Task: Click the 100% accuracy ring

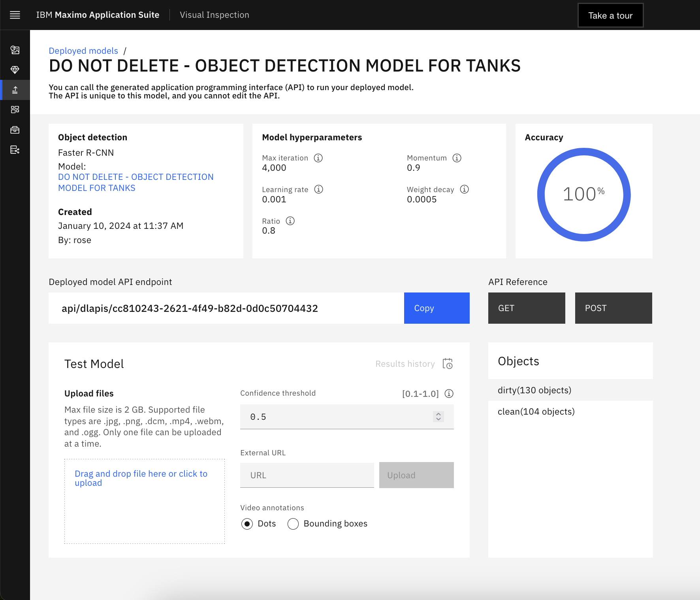Action: (584, 194)
